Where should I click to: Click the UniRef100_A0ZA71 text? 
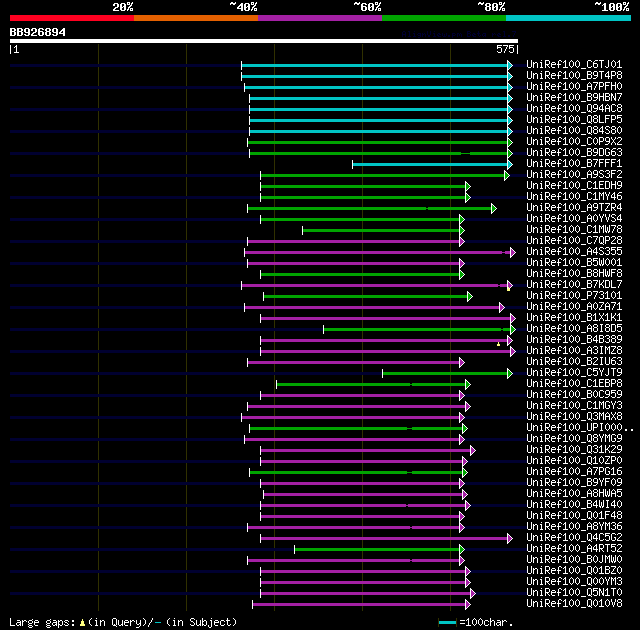(x=574, y=307)
